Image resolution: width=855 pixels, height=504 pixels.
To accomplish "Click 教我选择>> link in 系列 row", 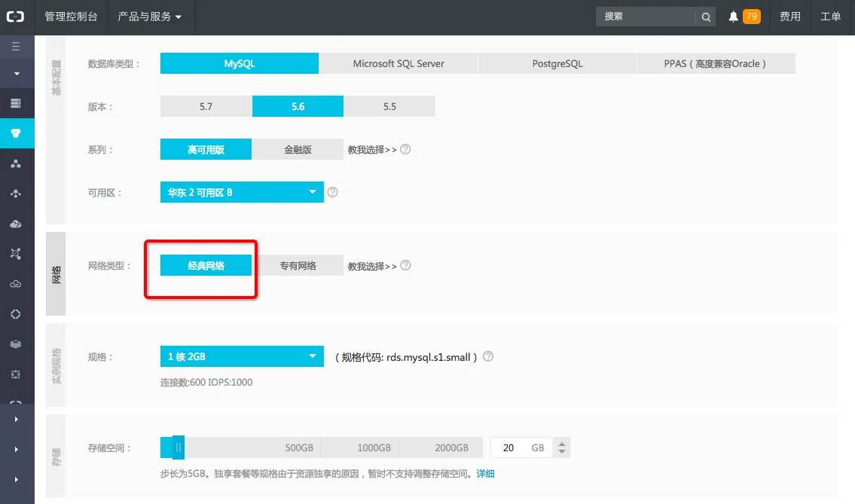I will (372, 149).
